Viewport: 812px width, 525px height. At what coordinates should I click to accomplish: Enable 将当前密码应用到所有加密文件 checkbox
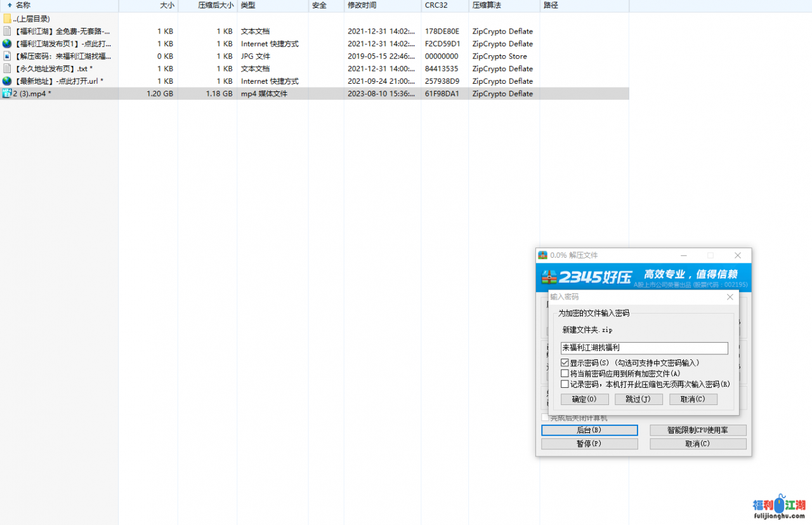coord(565,373)
